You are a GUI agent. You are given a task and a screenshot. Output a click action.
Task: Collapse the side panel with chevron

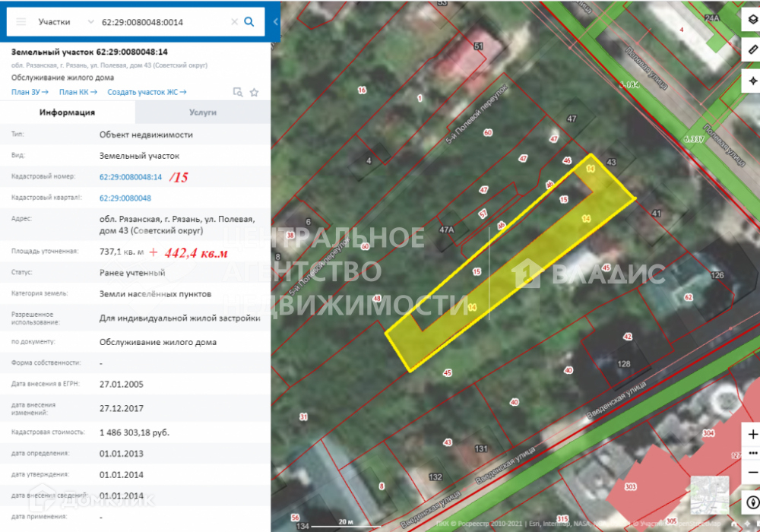(x=275, y=22)
